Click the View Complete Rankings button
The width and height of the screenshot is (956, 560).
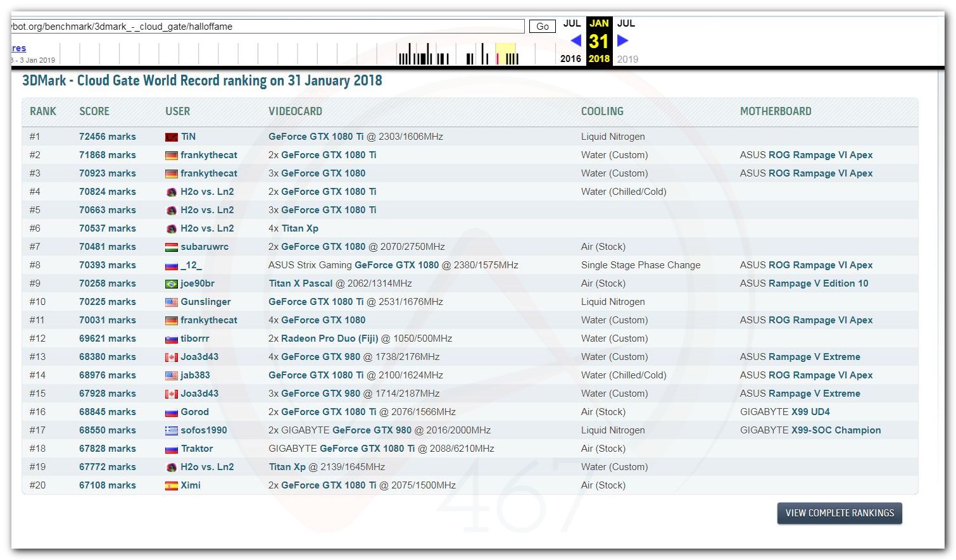click(x=839, y=513)
